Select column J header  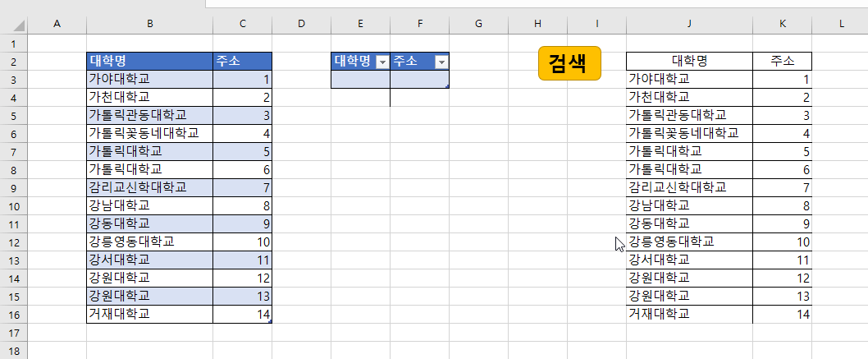click(x=689, y=24)
